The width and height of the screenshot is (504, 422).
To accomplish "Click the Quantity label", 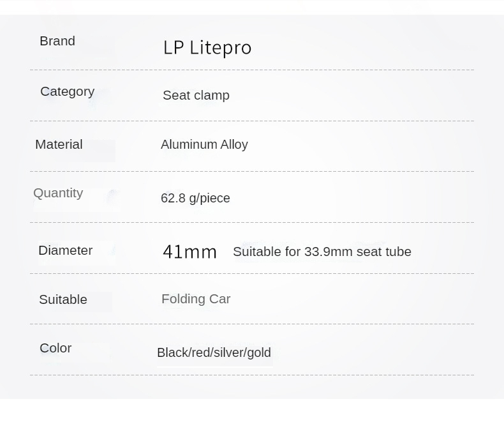I will pyautogui.click(x=58, y=193).
